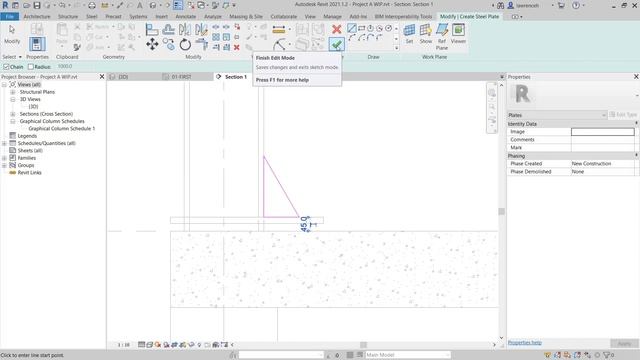
Task: Click the vertical scrollbar of drawing area
Action: click(502, 211)
